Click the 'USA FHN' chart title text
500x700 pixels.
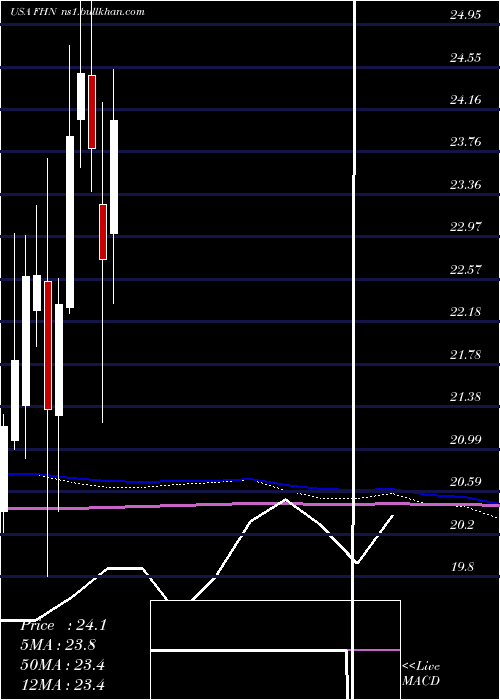(33, 12)
